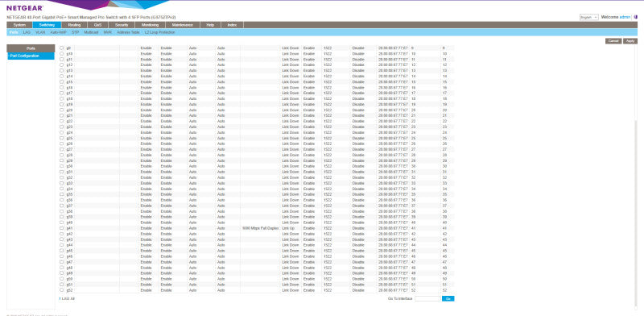The height and width of the screenshot is (316, 644).
Task: Open the Auto-VoIP submenu
Action: (x=58, y=32)
